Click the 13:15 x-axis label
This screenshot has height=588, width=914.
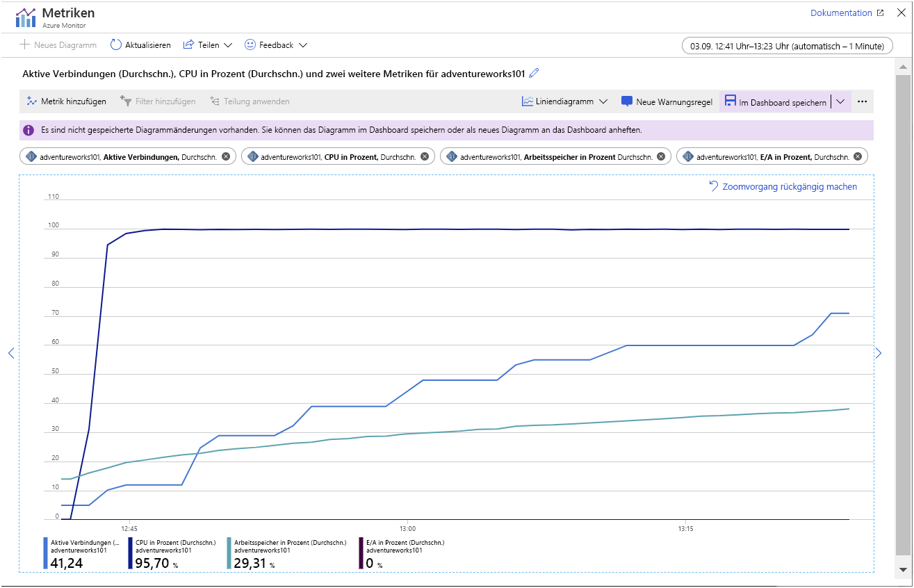point(686,528)
